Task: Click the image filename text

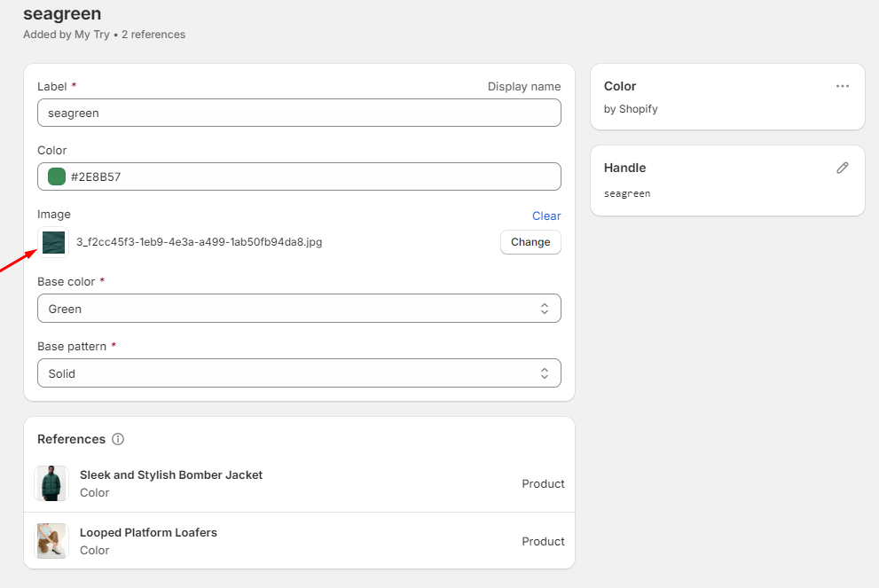Action: click(x=199, y=242)
